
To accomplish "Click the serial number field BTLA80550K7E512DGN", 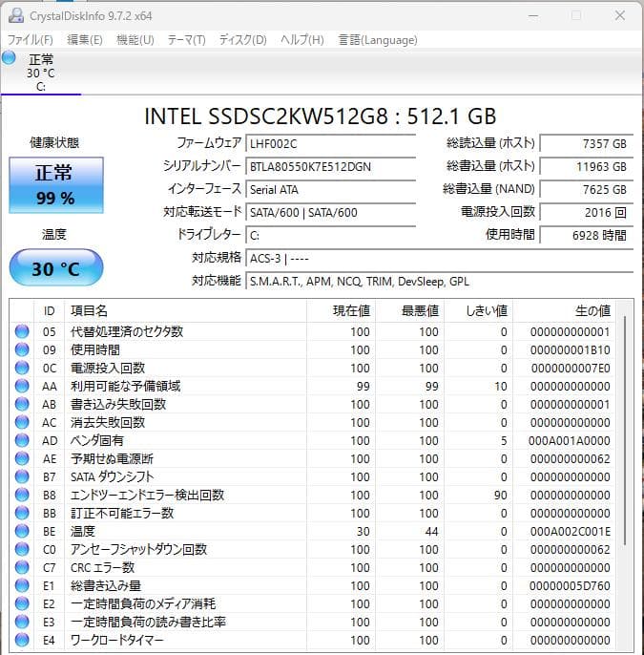I will pos(331,167).
